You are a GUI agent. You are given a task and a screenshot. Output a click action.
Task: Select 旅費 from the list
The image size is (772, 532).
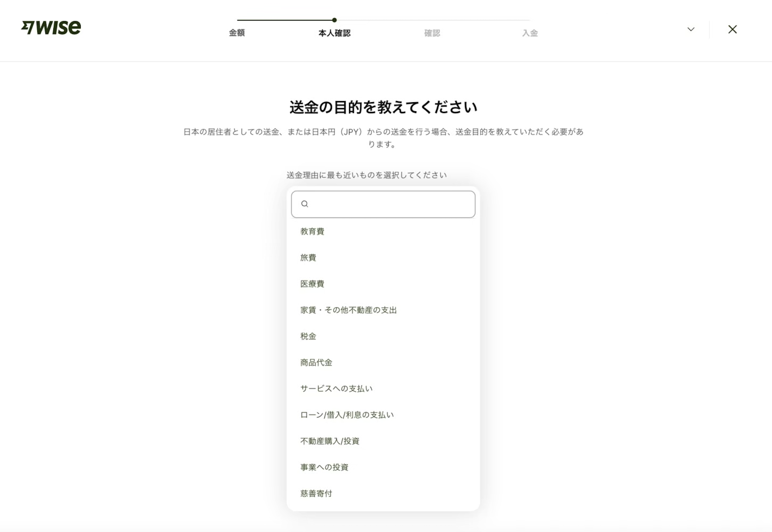coord(308,258)
